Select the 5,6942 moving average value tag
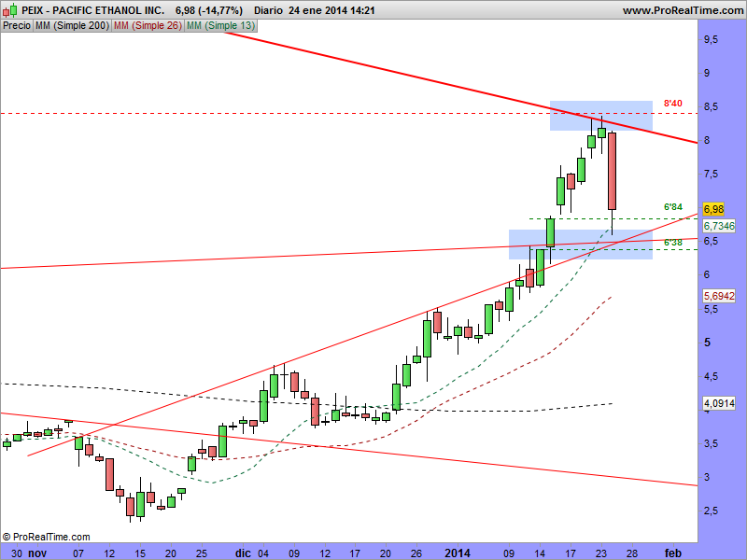The width and height of the screenshot is (747, 560). point(719,296)
